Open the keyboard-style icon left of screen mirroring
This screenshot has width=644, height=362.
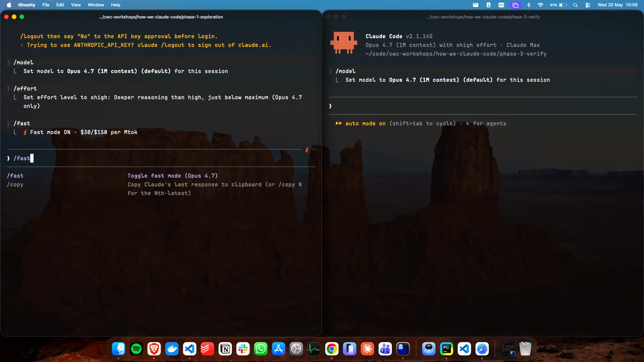(x=501, y=5)
